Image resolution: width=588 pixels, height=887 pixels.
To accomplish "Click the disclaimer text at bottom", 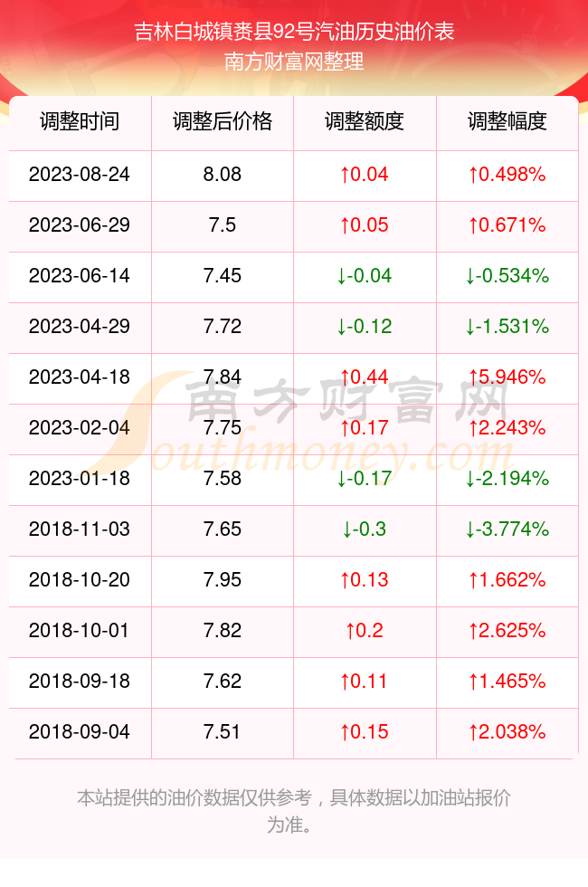I will [294, 811].
